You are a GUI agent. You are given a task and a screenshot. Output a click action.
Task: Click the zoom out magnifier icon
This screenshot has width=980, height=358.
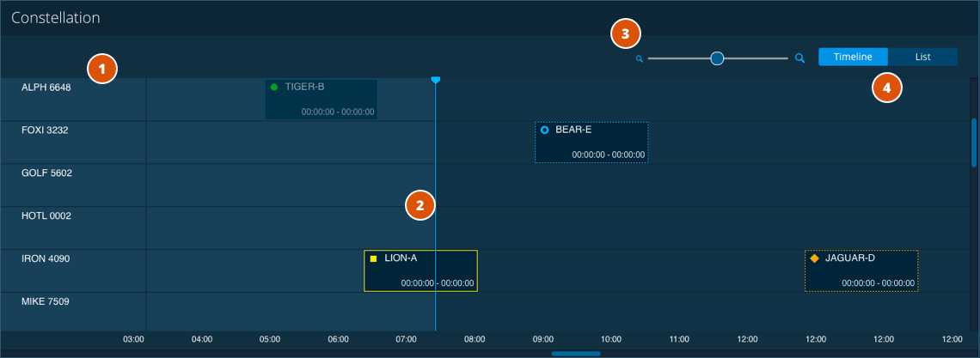tap(640, 58)
